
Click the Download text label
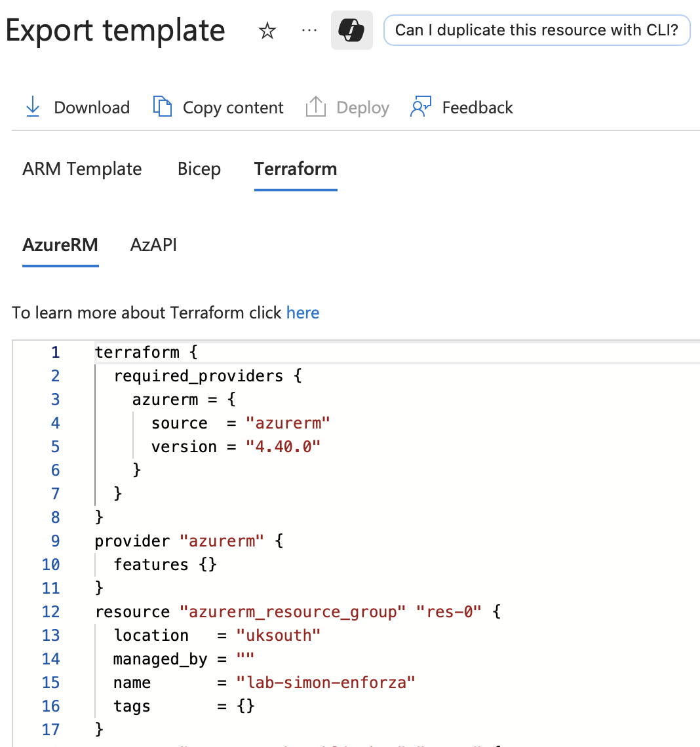coord(91,107)
